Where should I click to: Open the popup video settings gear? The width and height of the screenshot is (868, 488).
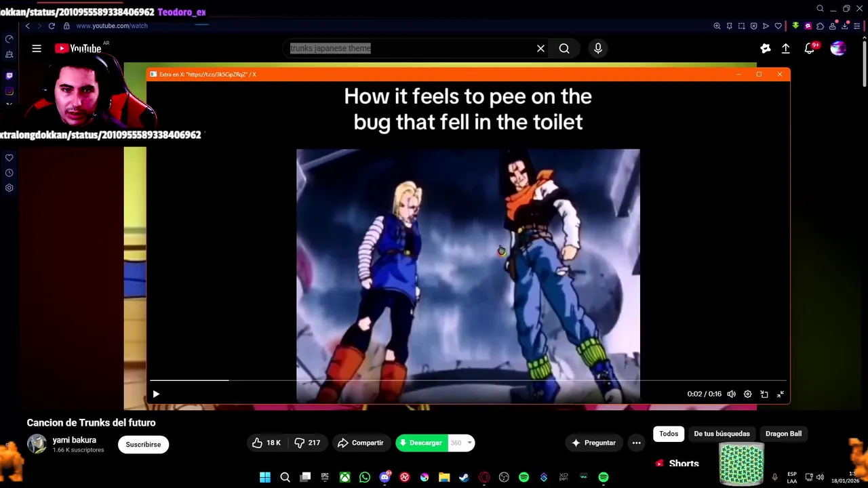747,394
